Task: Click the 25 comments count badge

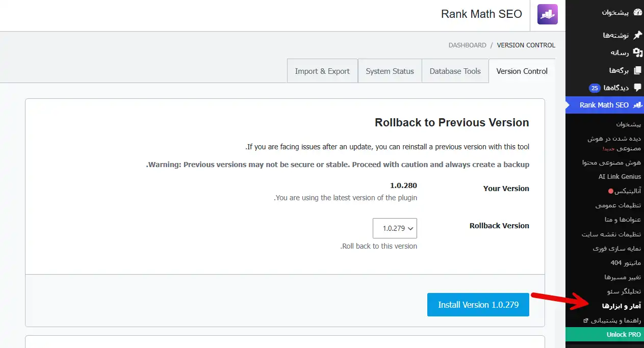Action: (x=595, y=88)
